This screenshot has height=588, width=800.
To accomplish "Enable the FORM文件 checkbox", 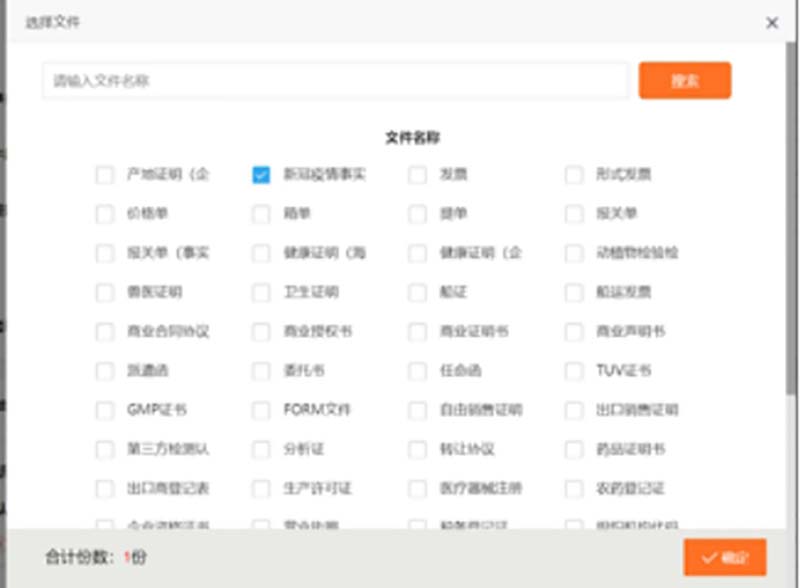I will [x=261, y=410].
